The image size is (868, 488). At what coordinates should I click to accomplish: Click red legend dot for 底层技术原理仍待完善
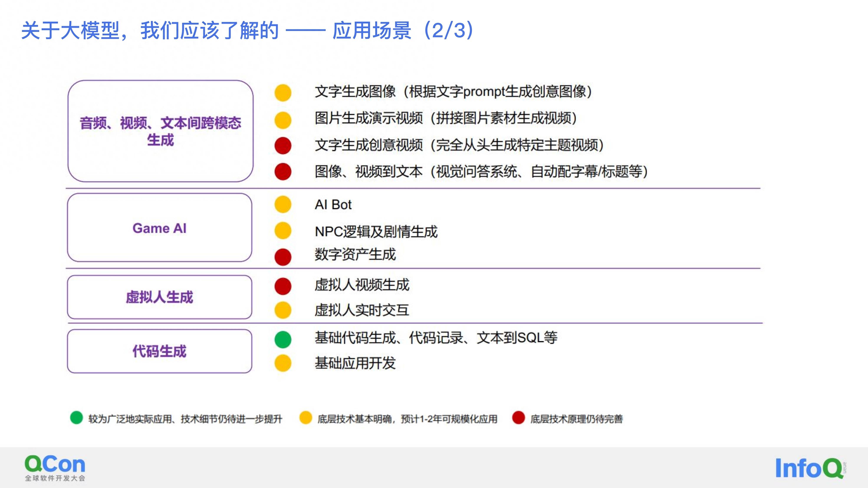[518, 418]
